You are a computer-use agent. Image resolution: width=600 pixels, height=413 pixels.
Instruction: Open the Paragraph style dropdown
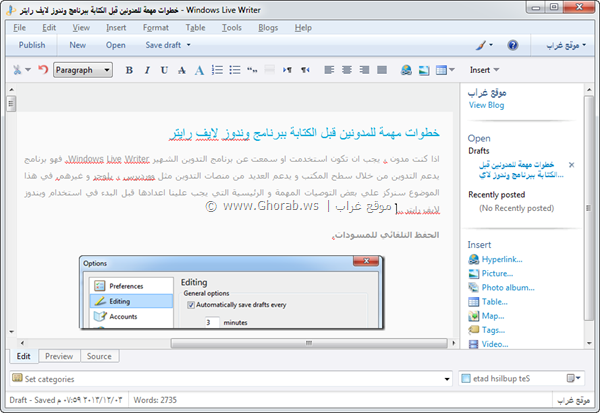[83, 70]
